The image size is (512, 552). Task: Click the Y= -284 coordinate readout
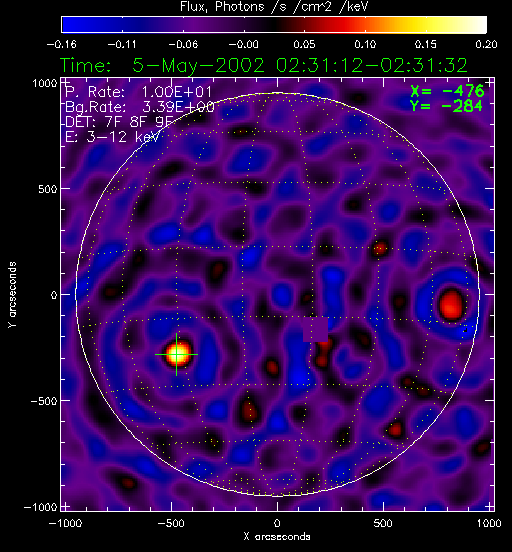pos(446,106)
